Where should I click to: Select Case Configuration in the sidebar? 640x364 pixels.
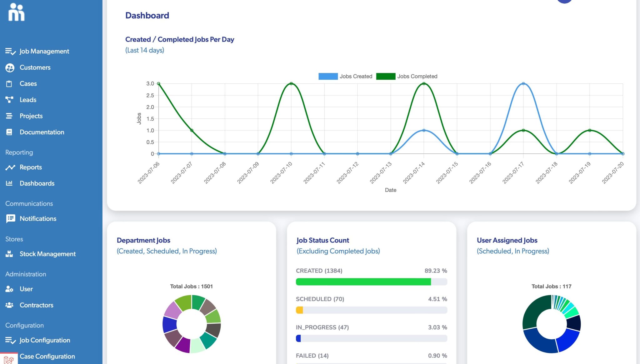(47, 356)
